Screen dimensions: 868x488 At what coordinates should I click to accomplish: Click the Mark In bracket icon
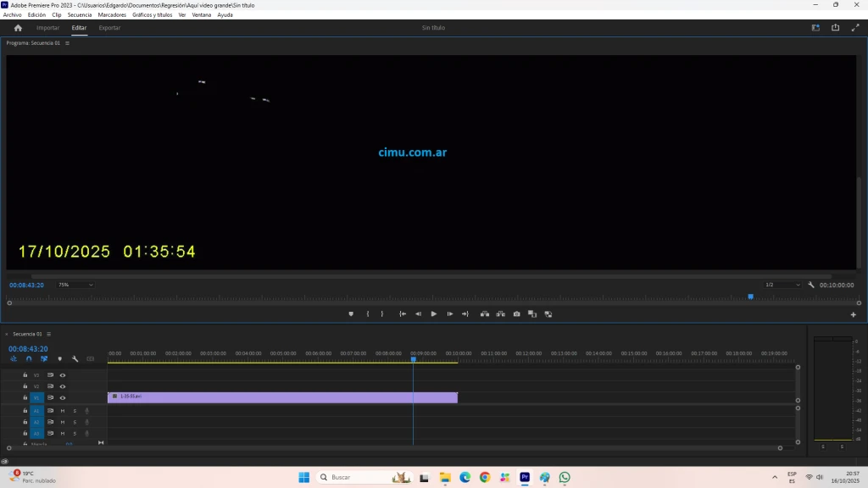(368, 313)
